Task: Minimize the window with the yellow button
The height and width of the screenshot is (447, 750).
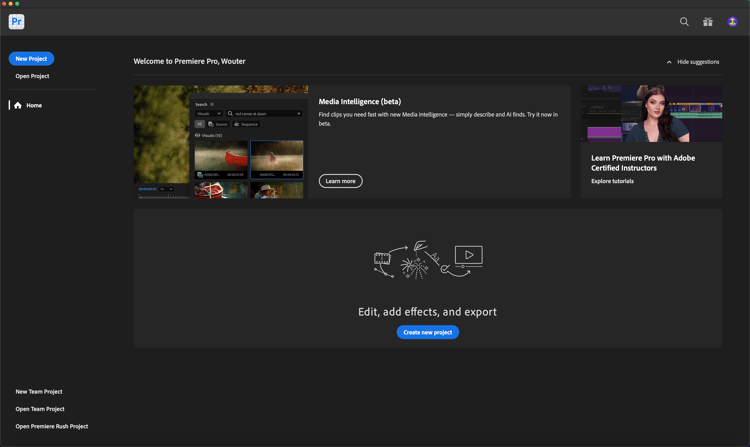Action: pos(11,3)
